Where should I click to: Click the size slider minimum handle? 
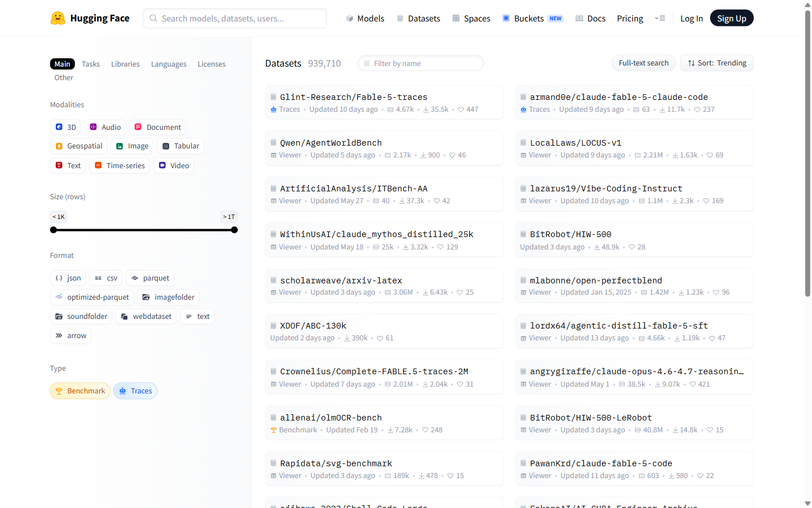pos(54,230)
